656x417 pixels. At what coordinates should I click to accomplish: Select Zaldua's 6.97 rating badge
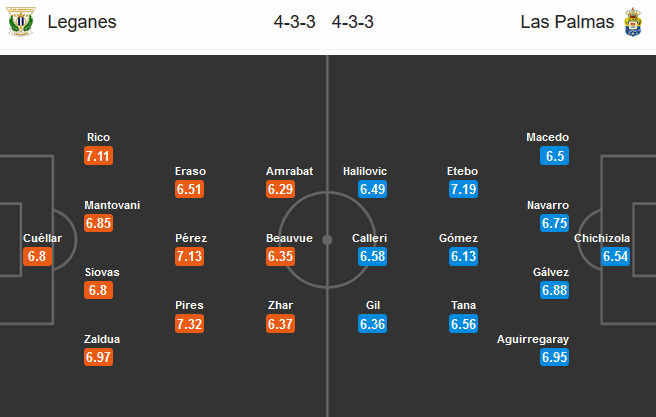click(x=99, y=357)
